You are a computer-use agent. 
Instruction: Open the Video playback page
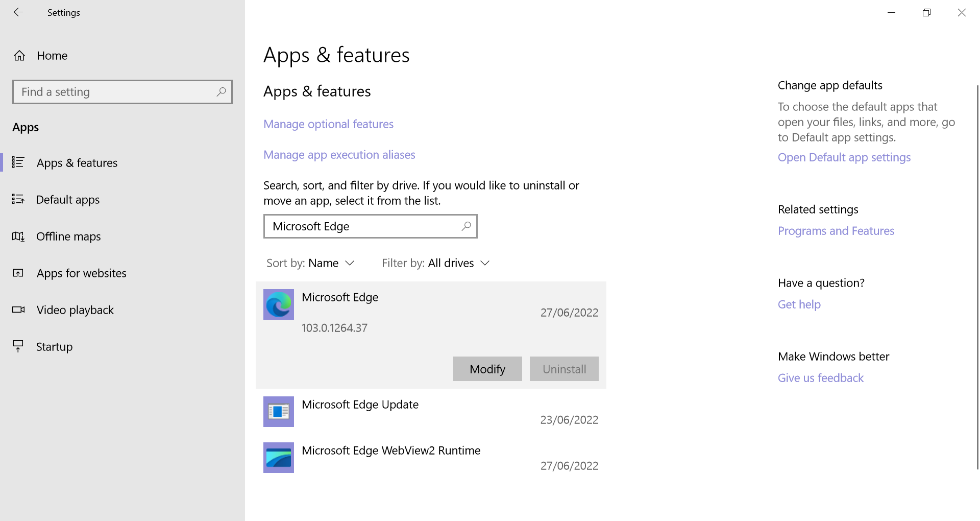click(122, 310)
